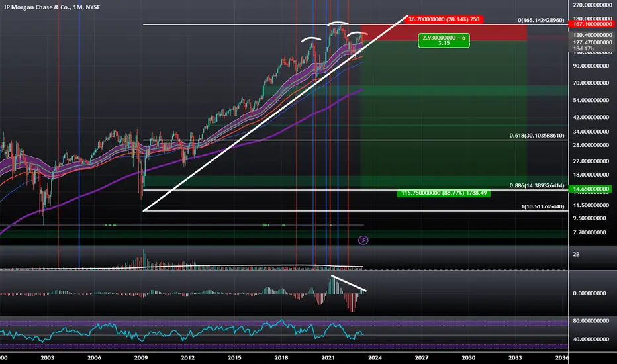
Task: Click the 2012 label on time axis
Action: coord(188,357)
